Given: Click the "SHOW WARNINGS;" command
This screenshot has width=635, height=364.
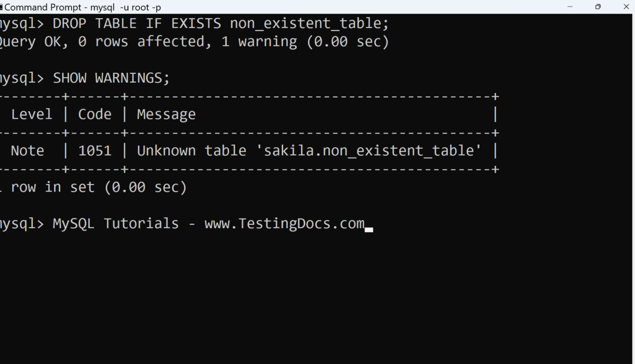Looking at the screenshot, I should (x=111, y=78).
